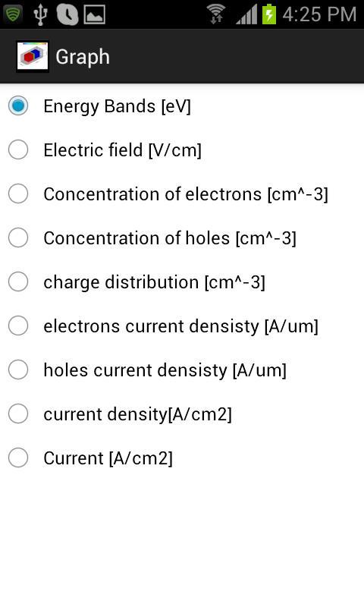Select Current [A/cm2] radio button
This screenshot has width=364, height=607.
point(18,458)
